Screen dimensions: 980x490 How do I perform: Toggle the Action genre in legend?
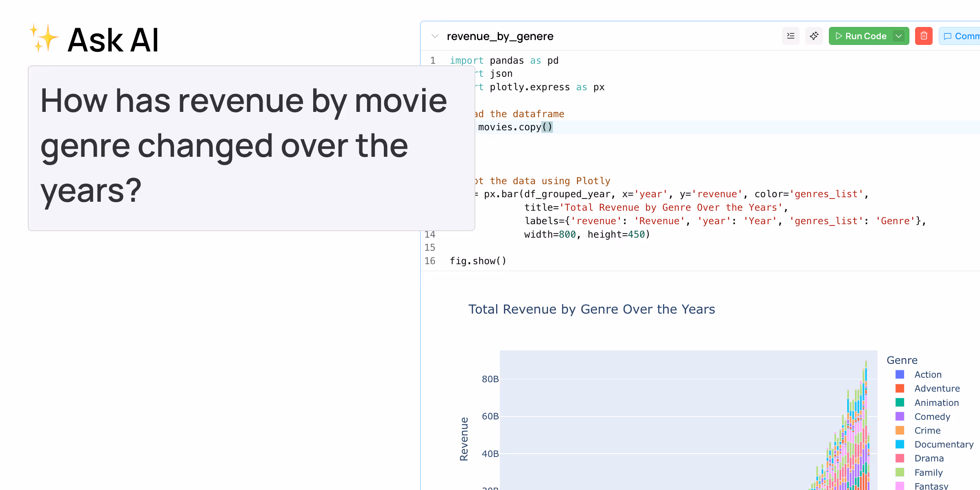[x=927, y=374]
